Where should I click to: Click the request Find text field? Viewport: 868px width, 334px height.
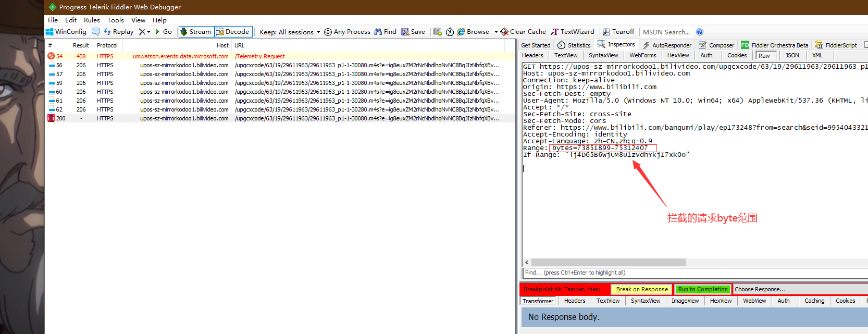click(695, 273)
